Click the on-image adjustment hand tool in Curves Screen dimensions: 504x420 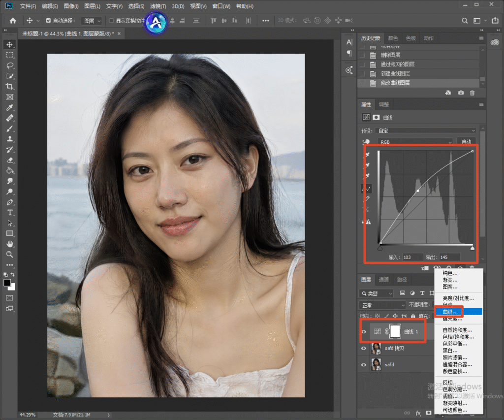click(366, 142)
